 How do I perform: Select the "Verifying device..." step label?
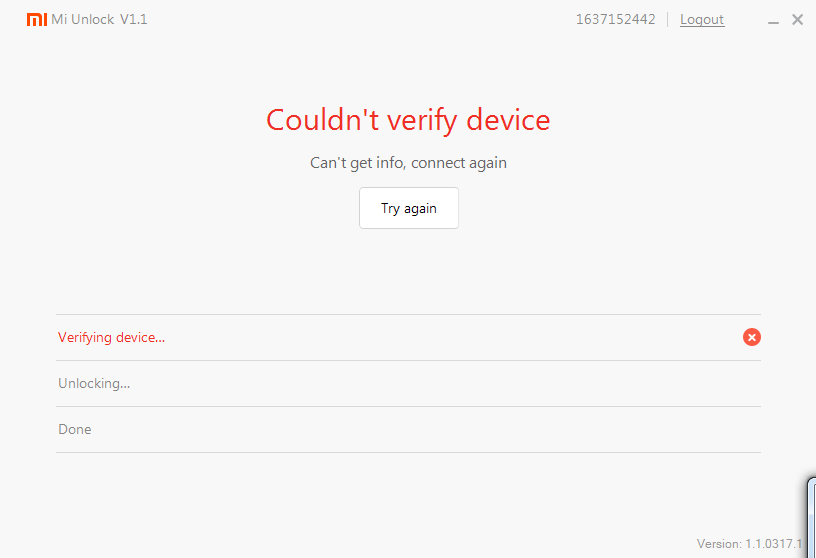pyautogui.click(x=111, y=337)
